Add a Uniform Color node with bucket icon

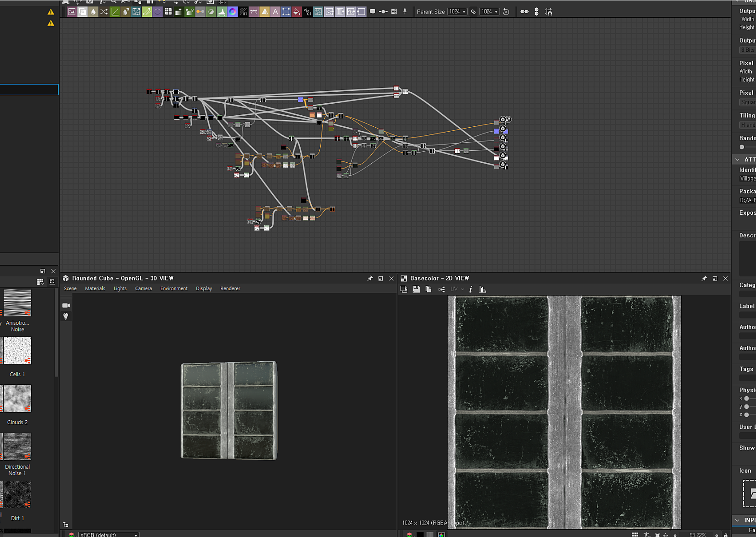point(297,12)
